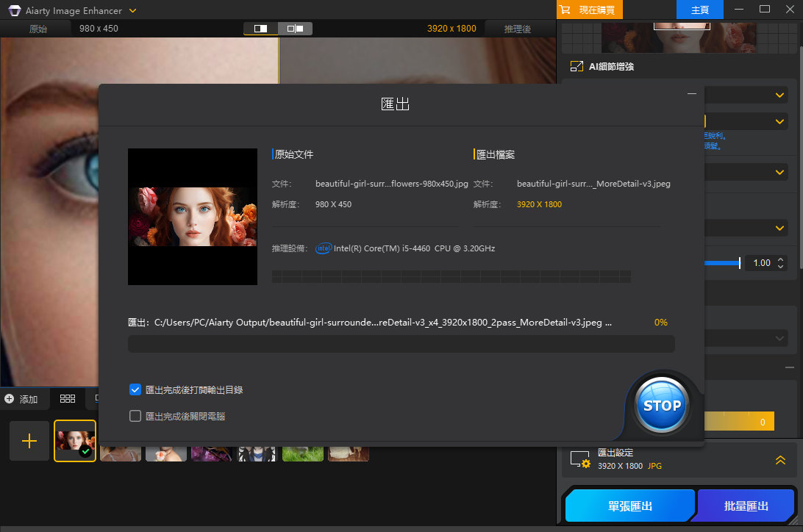
Task: Click the export settings monitor-gear icon
Action: 580,459
